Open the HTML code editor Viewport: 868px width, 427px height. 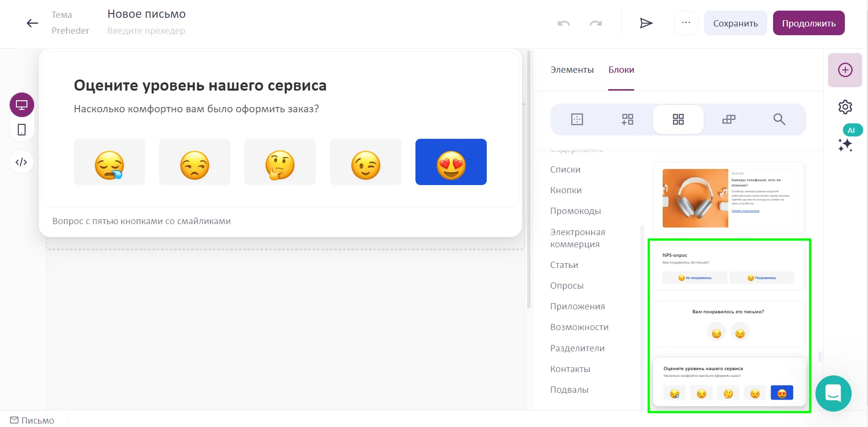tap(21, 162)
